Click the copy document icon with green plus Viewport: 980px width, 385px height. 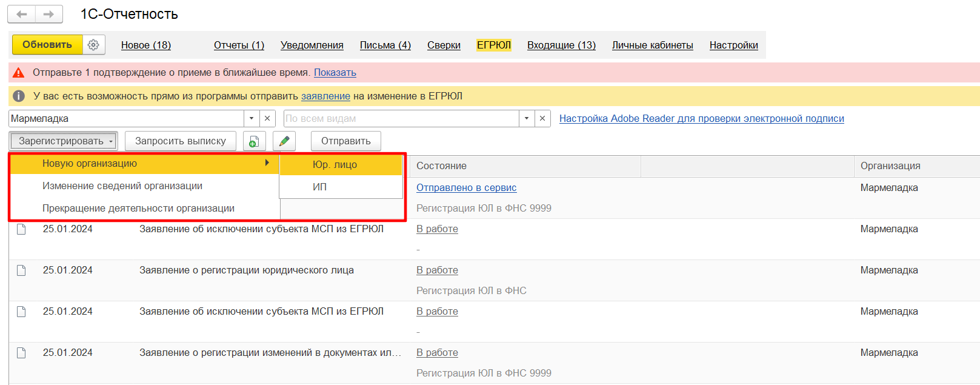254,141
